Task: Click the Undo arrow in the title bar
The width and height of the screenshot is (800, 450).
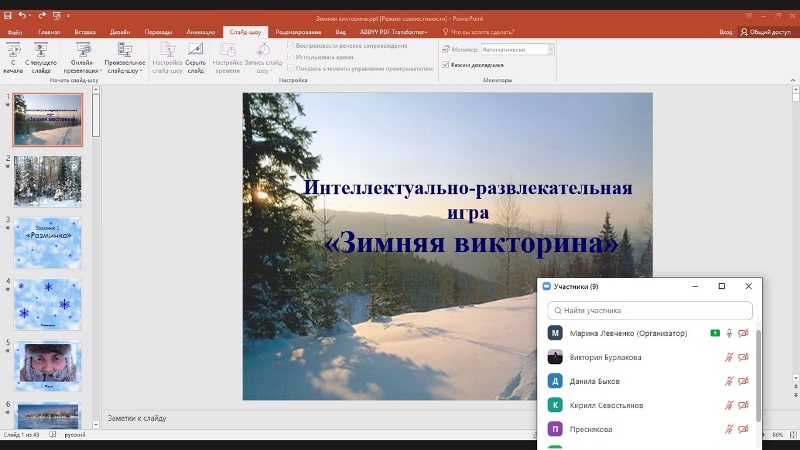Action: [23, 16]
